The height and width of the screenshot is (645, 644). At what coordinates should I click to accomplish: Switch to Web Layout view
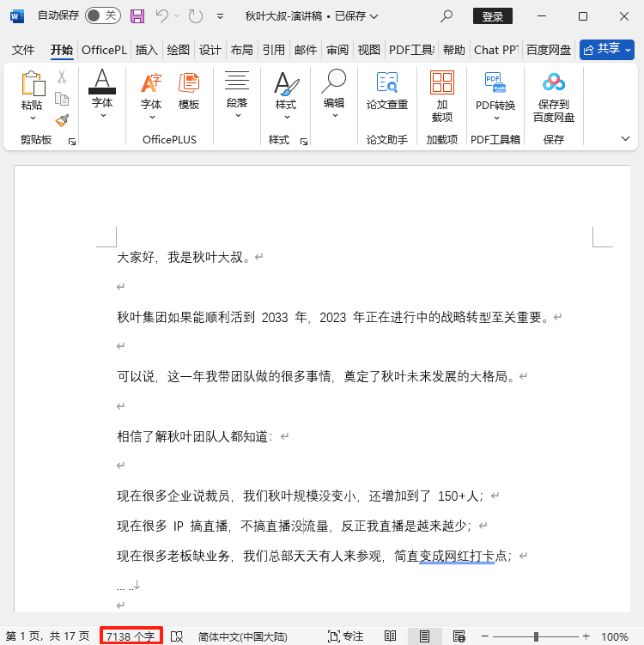click(x=459, y=636)
